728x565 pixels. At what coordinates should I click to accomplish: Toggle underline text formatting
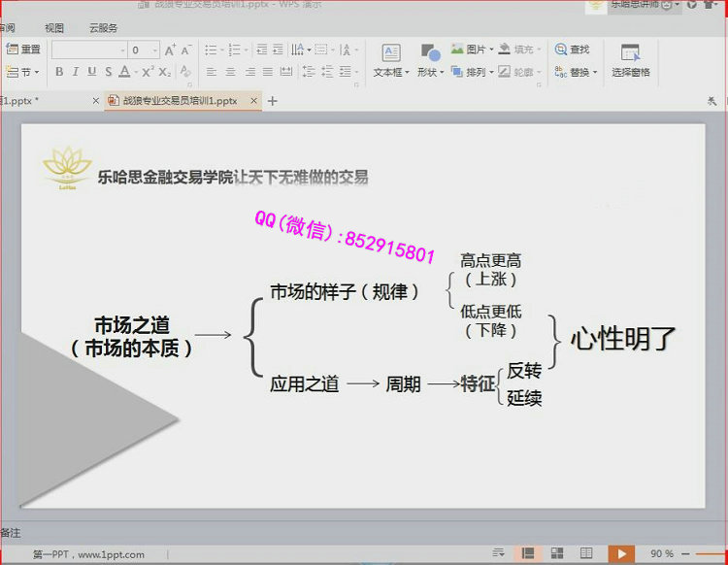(92, 72)
